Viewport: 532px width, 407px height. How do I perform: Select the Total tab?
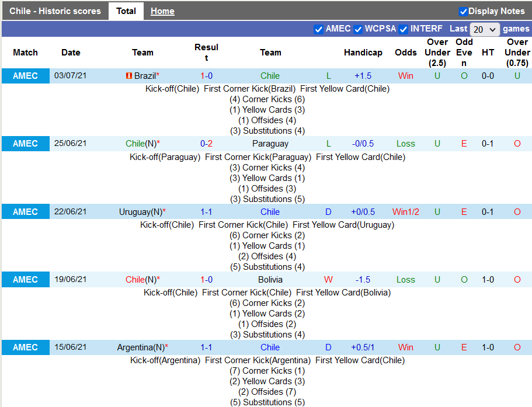point(126,11)
